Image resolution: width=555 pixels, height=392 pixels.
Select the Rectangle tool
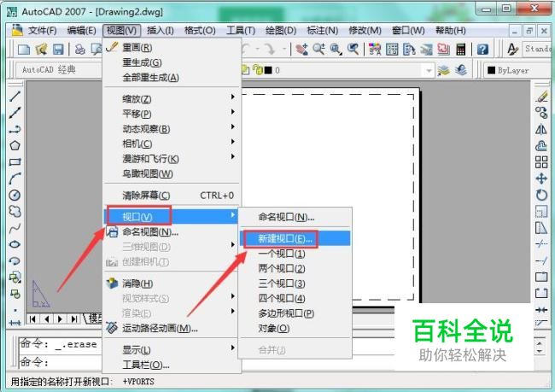pyautogui.click(x=15, y=162)
